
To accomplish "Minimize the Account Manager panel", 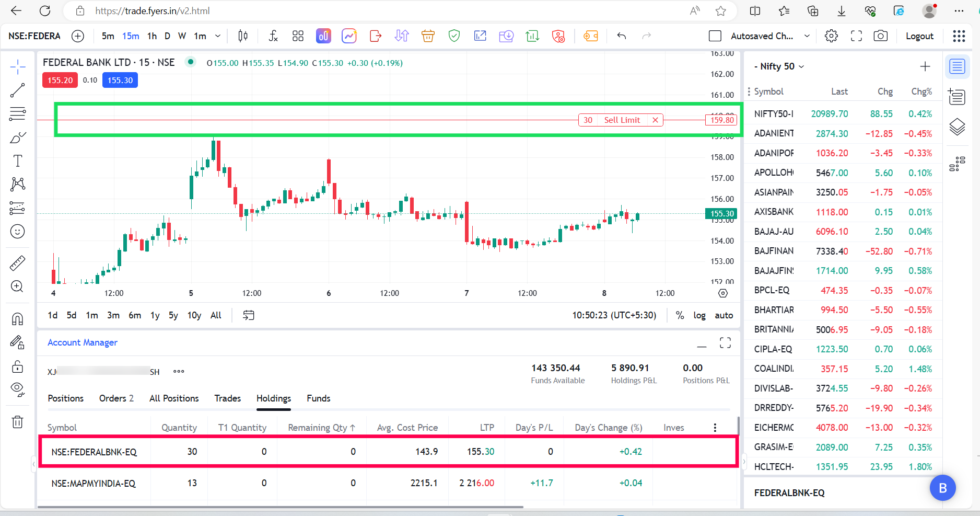I will 702,346.
